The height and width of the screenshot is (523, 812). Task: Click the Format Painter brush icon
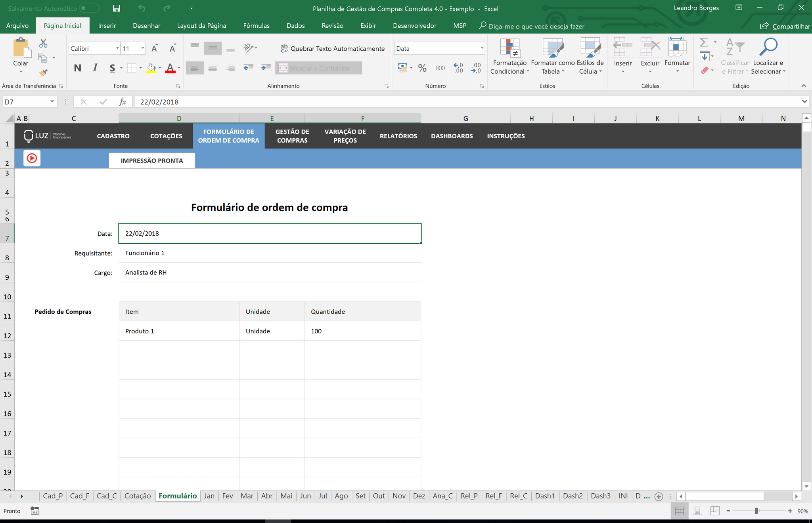point(43,73)
